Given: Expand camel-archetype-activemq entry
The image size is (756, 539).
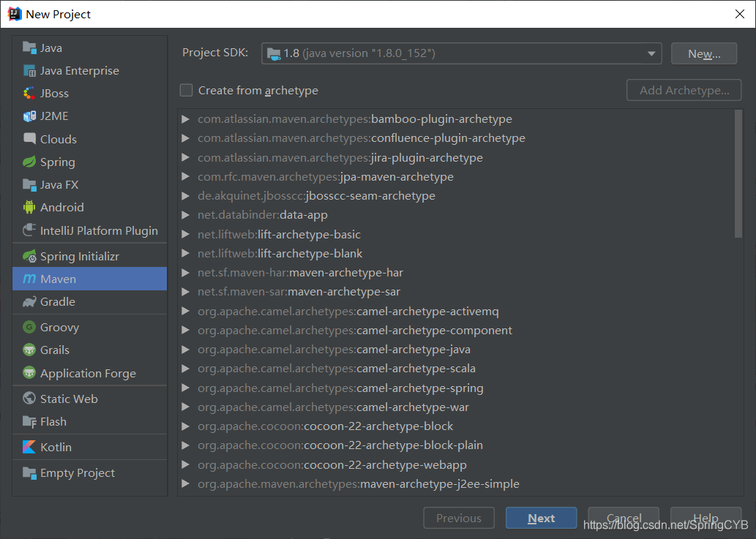Looking at the screenshot, I should coord(185,311).
